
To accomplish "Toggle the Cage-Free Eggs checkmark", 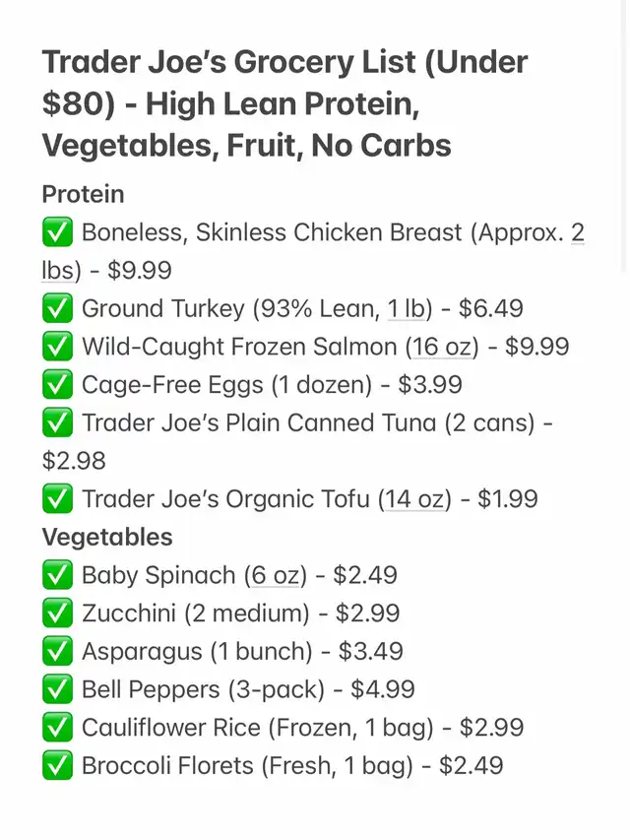I will (56, 385).
